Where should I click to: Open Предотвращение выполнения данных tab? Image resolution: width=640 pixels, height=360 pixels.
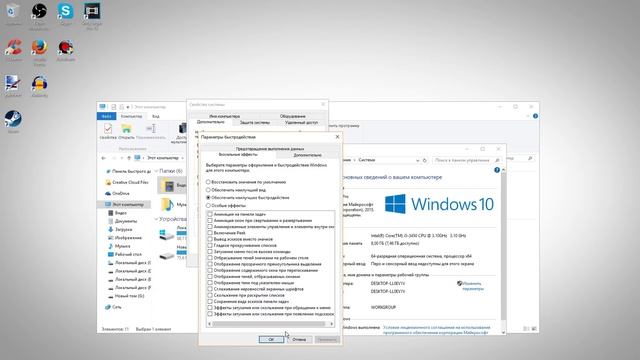tap(270, 149)
